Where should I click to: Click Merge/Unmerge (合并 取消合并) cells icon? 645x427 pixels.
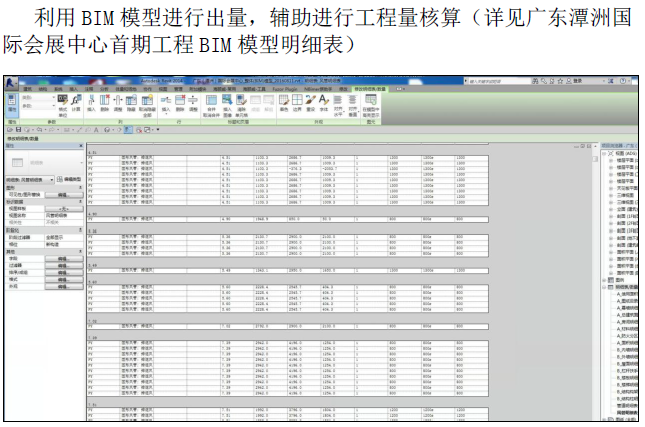click(x=211, y=105)
